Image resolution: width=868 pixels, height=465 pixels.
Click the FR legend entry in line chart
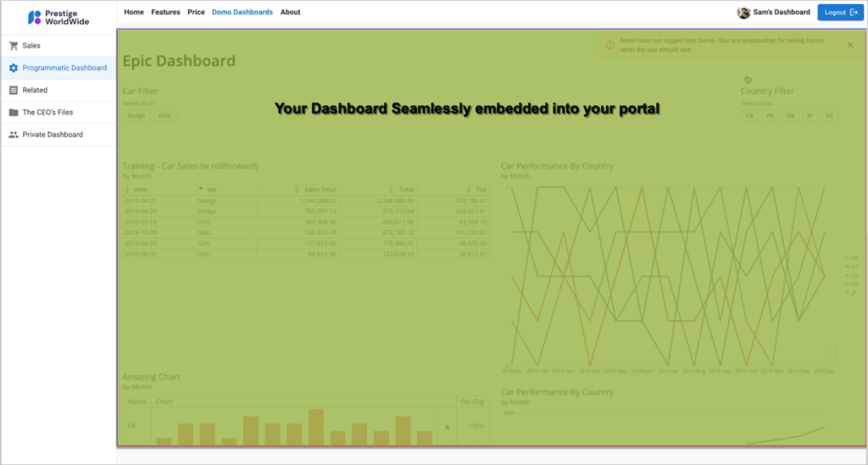[852, 258]
